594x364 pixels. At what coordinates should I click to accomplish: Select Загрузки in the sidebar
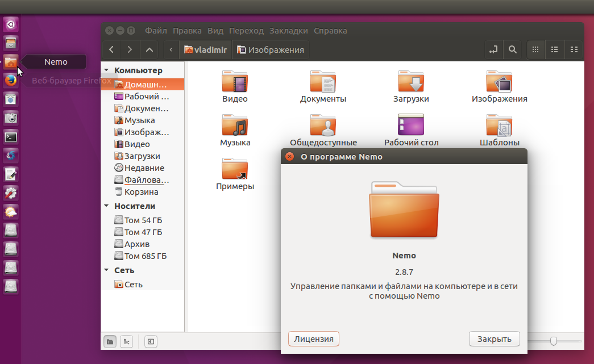(143, 156)
